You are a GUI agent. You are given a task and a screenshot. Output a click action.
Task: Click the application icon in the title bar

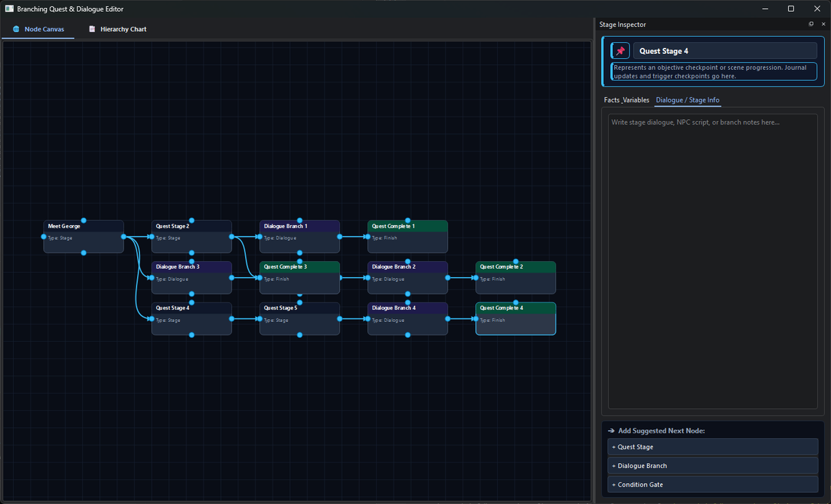9,9
